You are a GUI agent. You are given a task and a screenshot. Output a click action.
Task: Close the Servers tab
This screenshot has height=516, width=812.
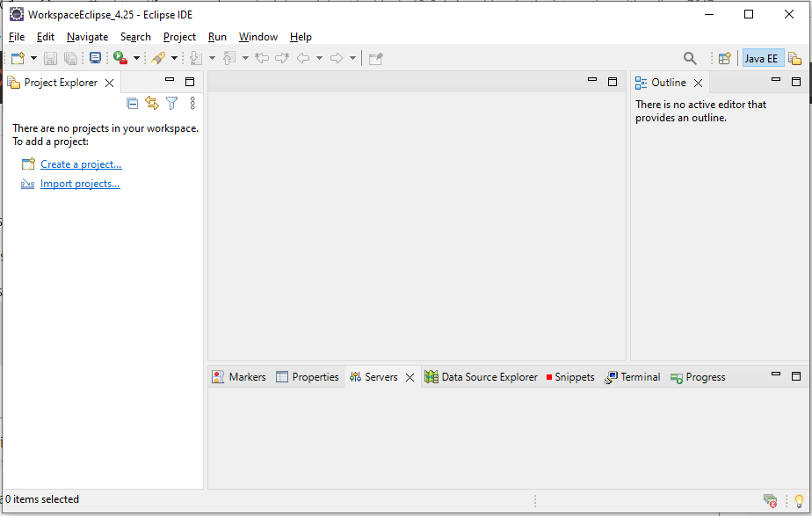point(410,378)
